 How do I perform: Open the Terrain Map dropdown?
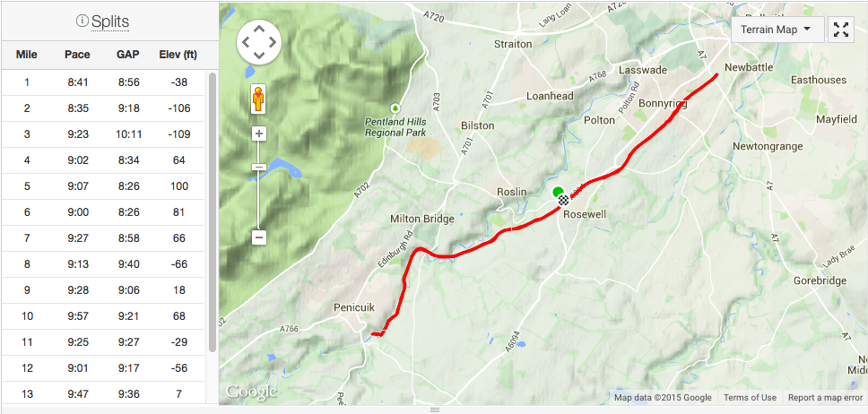[x=777, y=30]
